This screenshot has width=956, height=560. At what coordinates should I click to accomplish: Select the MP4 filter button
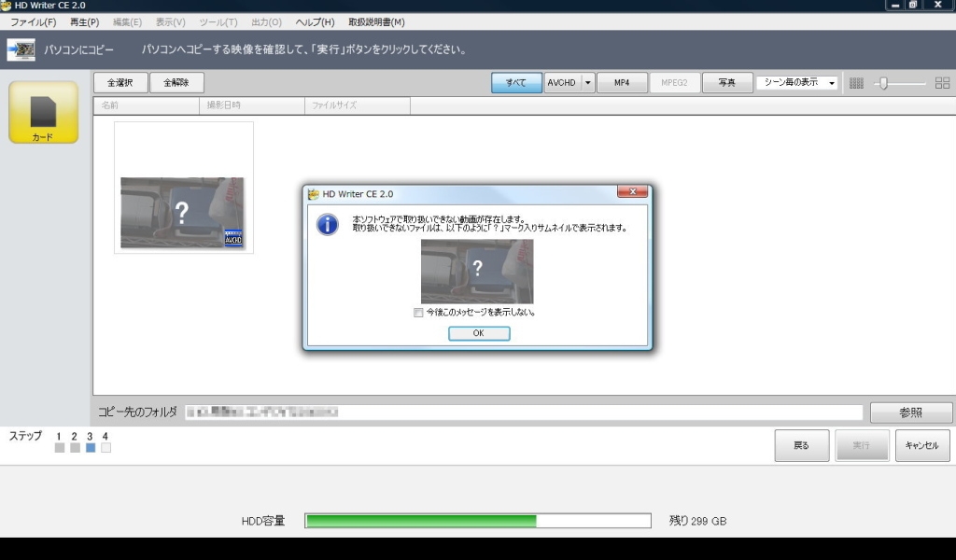(x=622, y=83)
